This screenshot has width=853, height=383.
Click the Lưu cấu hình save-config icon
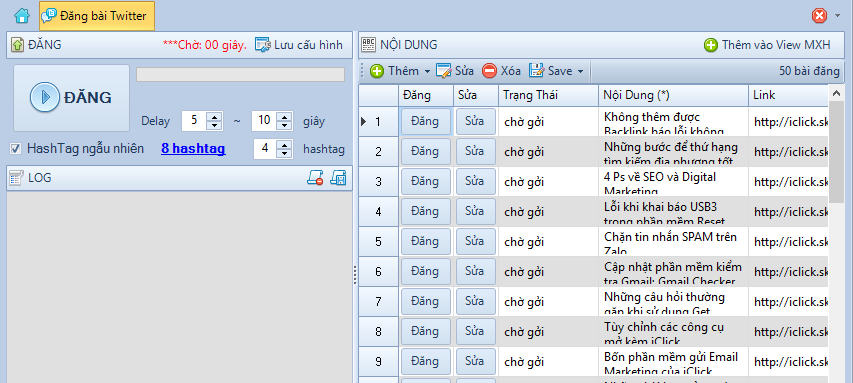(x=263, y=45)
